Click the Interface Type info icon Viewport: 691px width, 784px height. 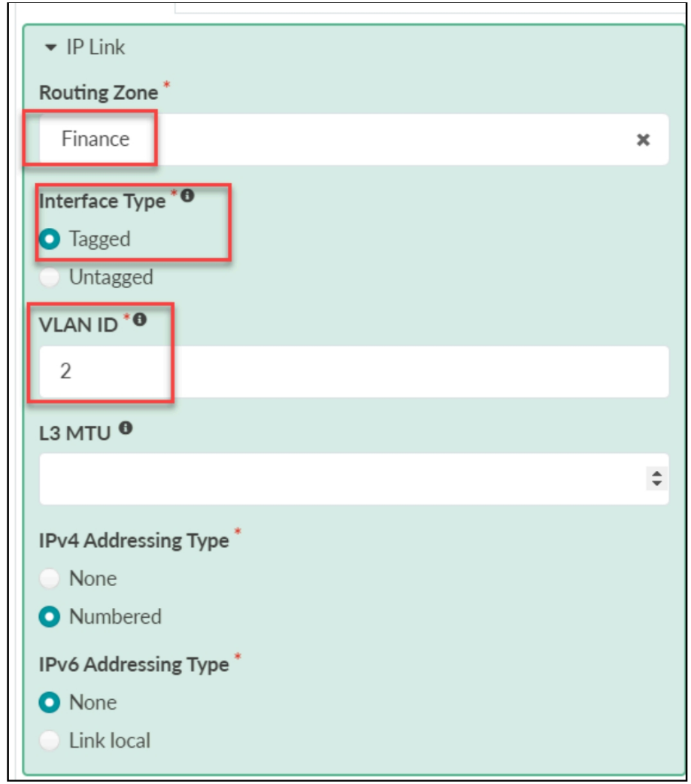click(x=187, y=196)
